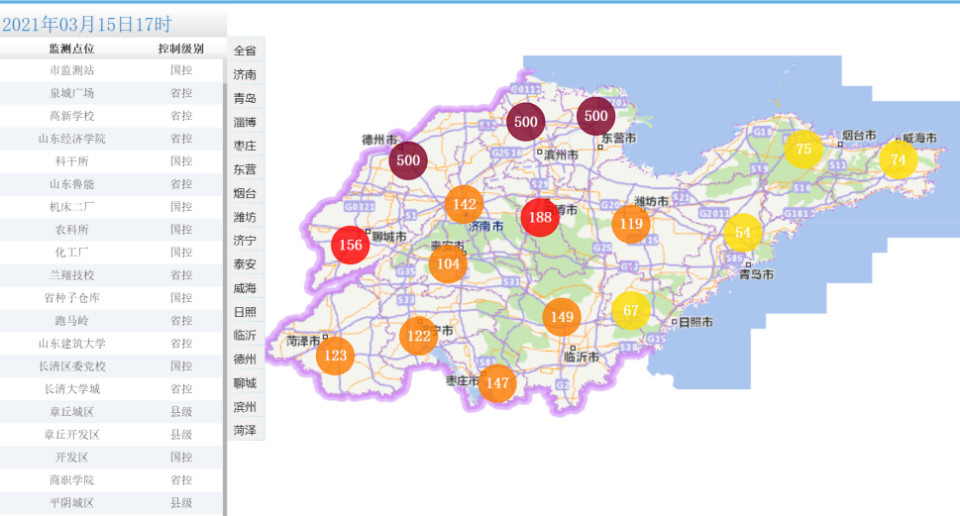The image size is (960, 516).
Task: Select the 山东建筑大学 station row
Action: click(111, 343)
